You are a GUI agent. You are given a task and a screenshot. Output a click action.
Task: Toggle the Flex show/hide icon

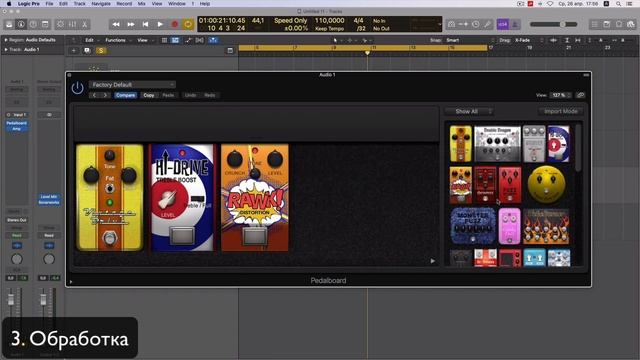click(200, 40)
